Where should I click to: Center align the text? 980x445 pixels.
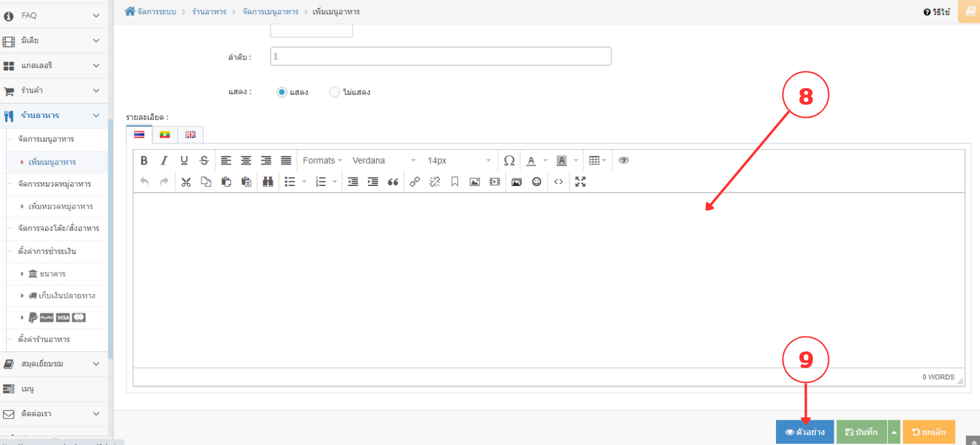click(x=246, y=160)
